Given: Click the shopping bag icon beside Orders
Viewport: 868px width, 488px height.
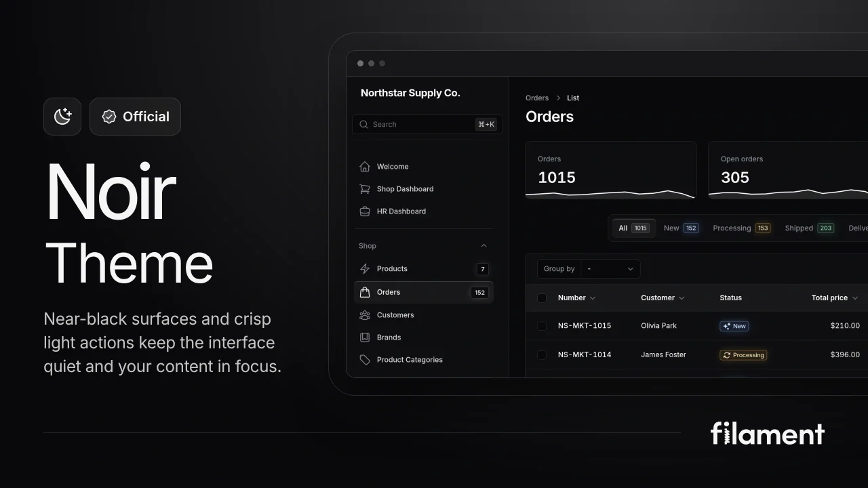Looking at the screenshot, I should [x=365, y=292].
